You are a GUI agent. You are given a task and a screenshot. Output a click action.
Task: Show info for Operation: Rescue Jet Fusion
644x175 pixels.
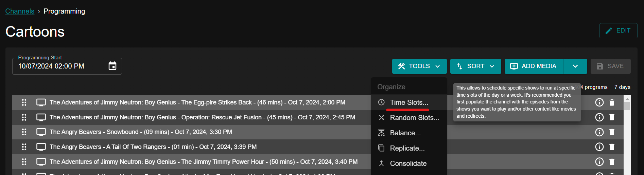point(599,117)
